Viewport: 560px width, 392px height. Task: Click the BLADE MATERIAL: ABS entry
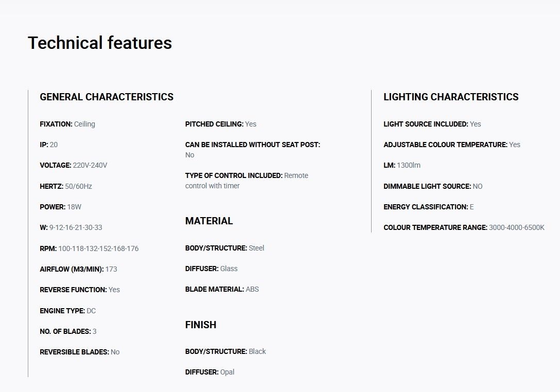[x=222, y=289]
